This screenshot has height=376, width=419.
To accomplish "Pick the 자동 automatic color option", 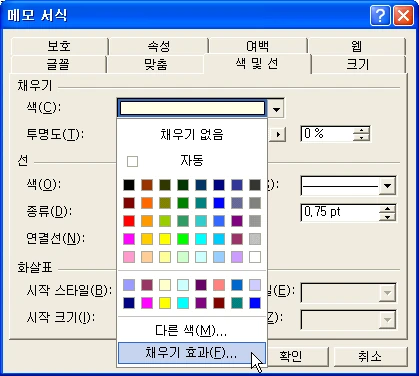I will click(192, 161).
